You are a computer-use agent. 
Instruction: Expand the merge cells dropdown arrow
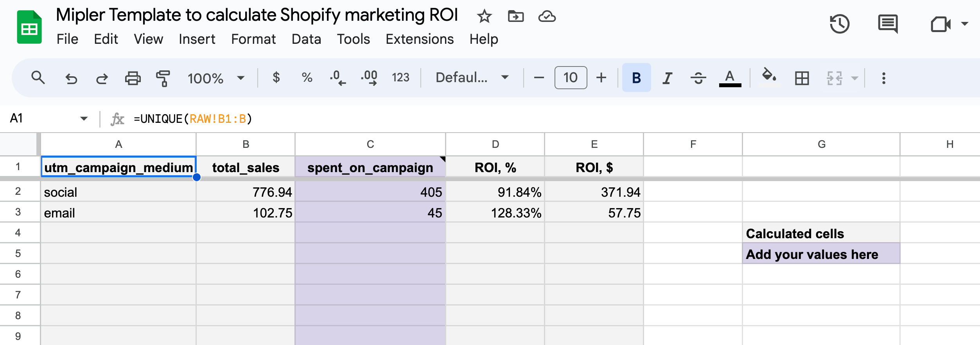click(x=854, y=78)
